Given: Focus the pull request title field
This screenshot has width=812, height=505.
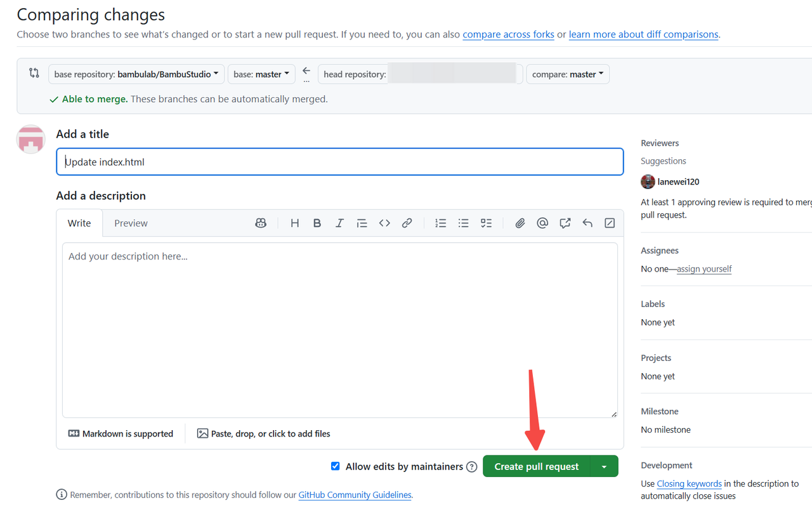Looking at the screenshot, I should (x=340, y=162).
